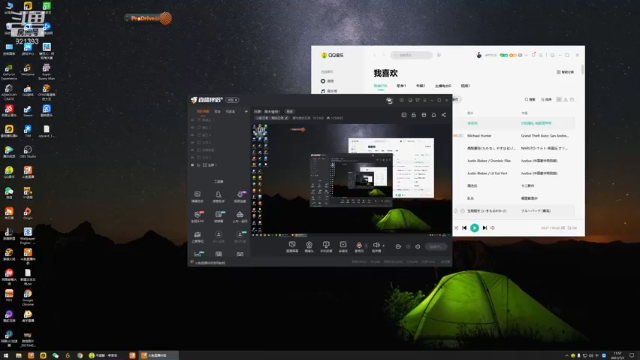
Task: Click album Grand Theft Auto San Andre...
Action: pyautogui.click(x=544, y=136)
